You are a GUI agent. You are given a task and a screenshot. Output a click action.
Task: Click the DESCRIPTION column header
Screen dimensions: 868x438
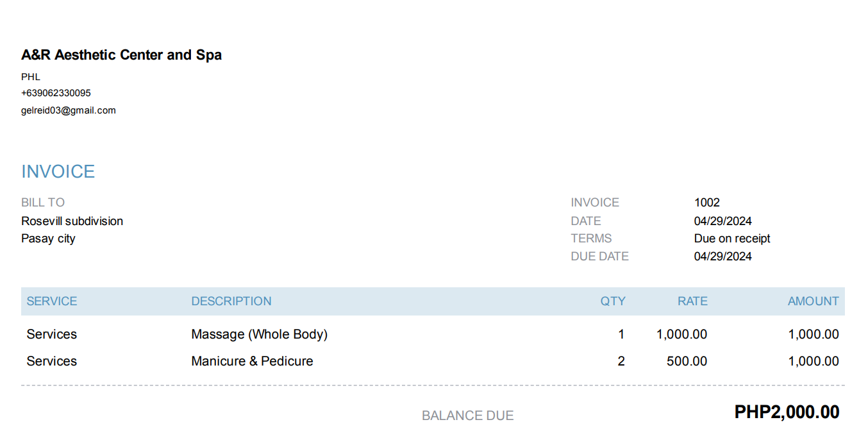click(231, 301)
